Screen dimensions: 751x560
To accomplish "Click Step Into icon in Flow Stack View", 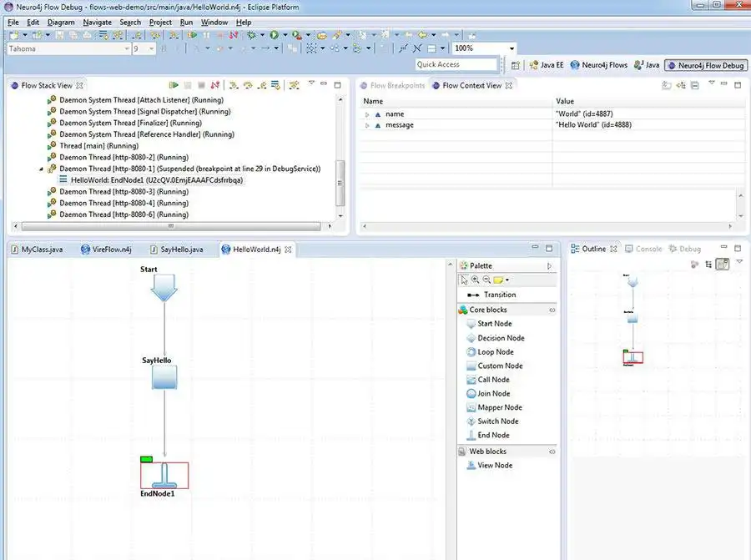I will pyautogui.click(x=234, y=85).
